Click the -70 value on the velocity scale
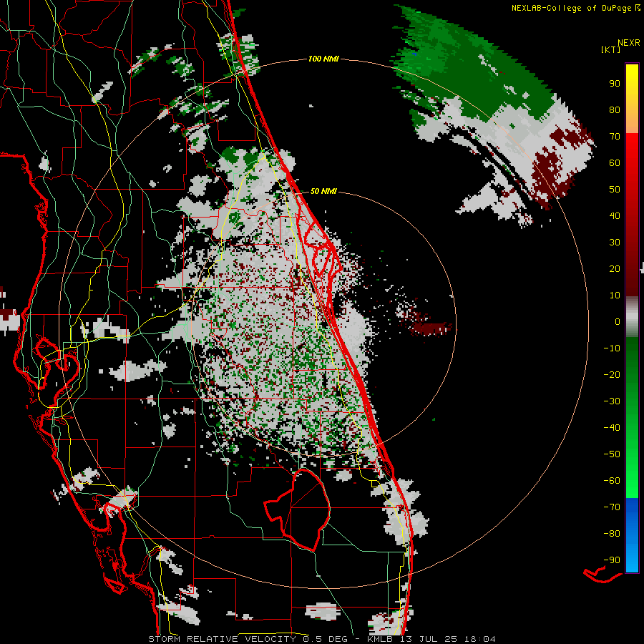Image resolution: width=644 pixels, height=644 pixels. pos(612,507)
